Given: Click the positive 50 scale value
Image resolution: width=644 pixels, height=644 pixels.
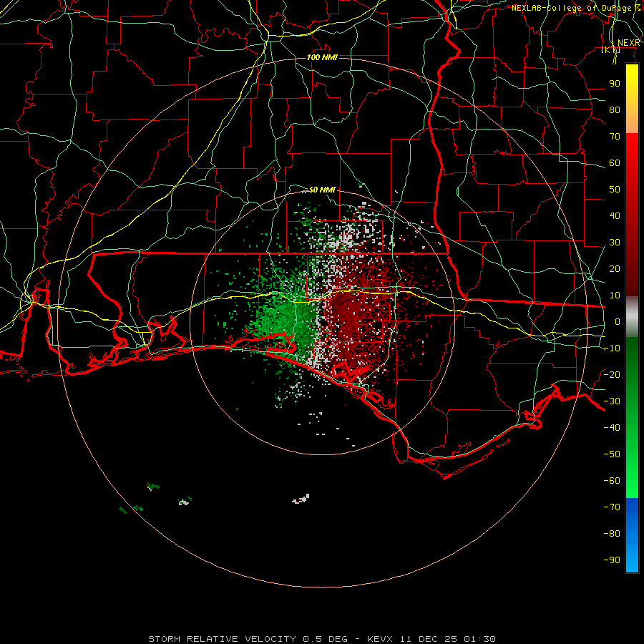Looking at the screenshot, I should pyautogui.click(x=615, y=190).
